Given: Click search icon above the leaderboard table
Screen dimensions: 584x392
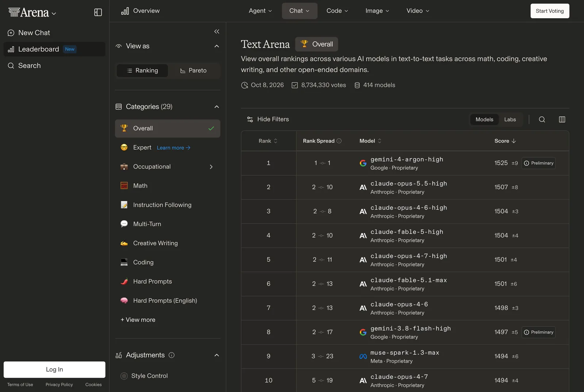Looking at the screenshot, I should [x=542, y=120].
